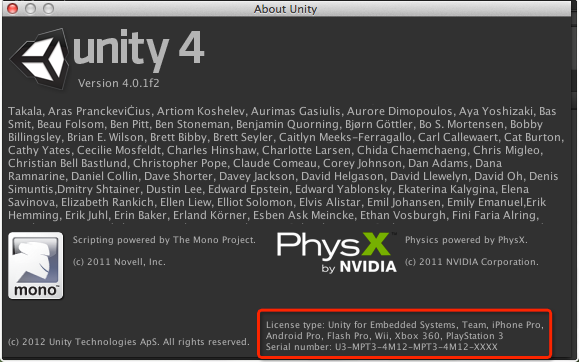Click the name David Helgason in credits
This screenshot has height=362, width=579.
click(342, 176)
